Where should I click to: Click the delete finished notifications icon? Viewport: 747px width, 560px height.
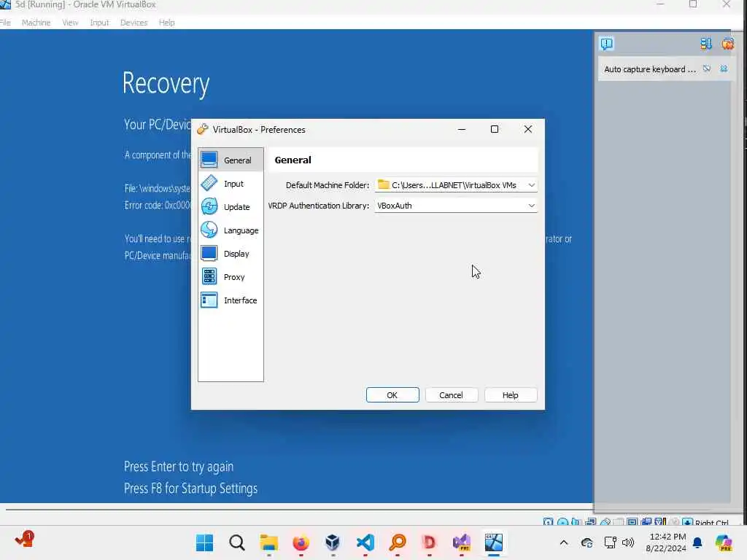pyautogui.click(x=727, y=44)
